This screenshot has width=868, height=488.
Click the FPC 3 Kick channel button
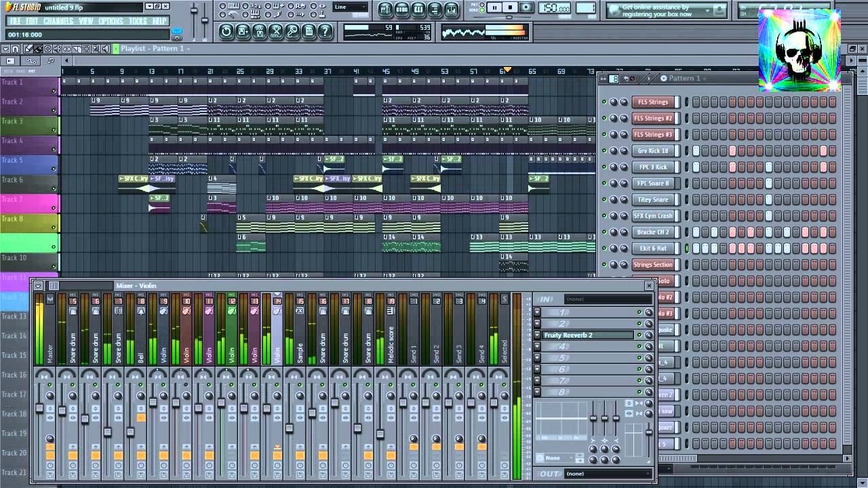(x=653, y=167)
